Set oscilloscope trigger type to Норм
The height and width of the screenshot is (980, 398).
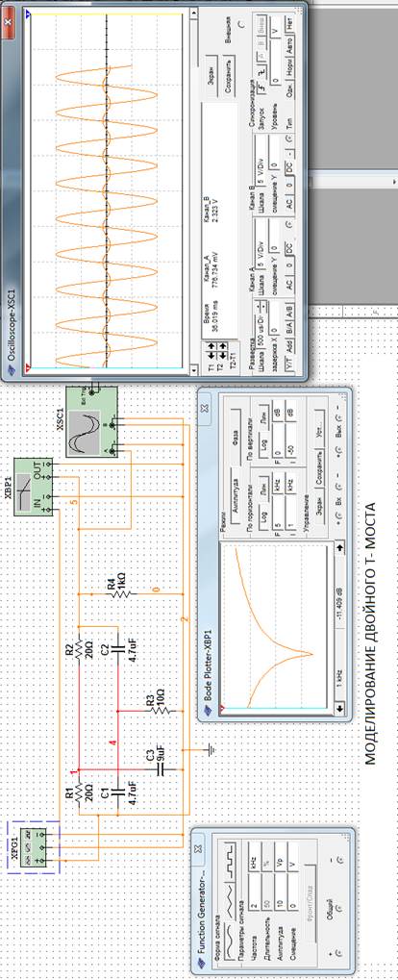pyautogui.click(x=289, y=67)
